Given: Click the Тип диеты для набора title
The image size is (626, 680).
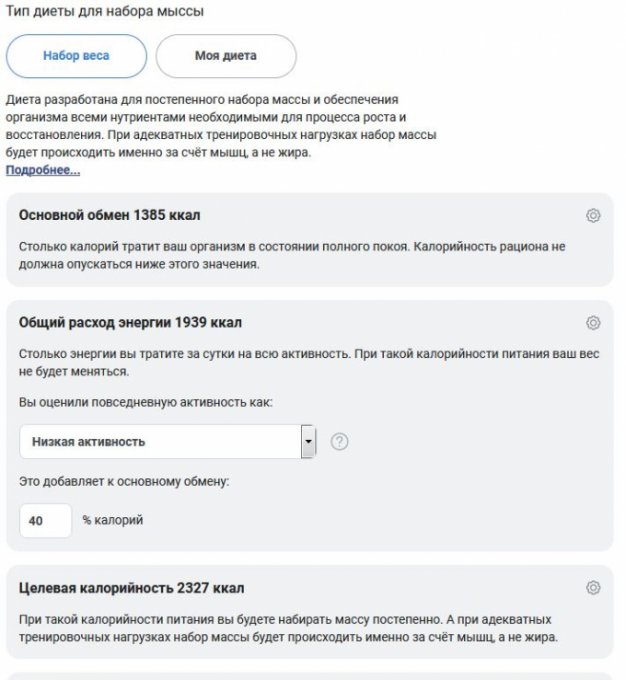Looking at the screenshot, I should tap(105, 12).
